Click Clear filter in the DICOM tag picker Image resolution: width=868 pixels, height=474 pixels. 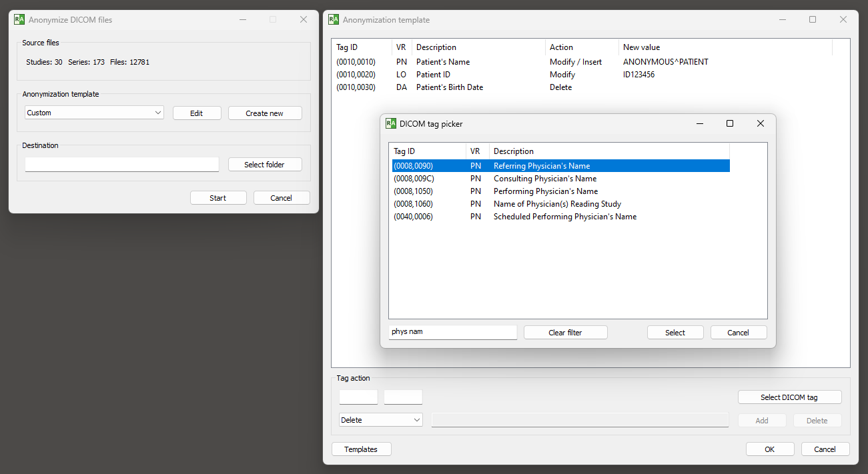pos(565,332)
